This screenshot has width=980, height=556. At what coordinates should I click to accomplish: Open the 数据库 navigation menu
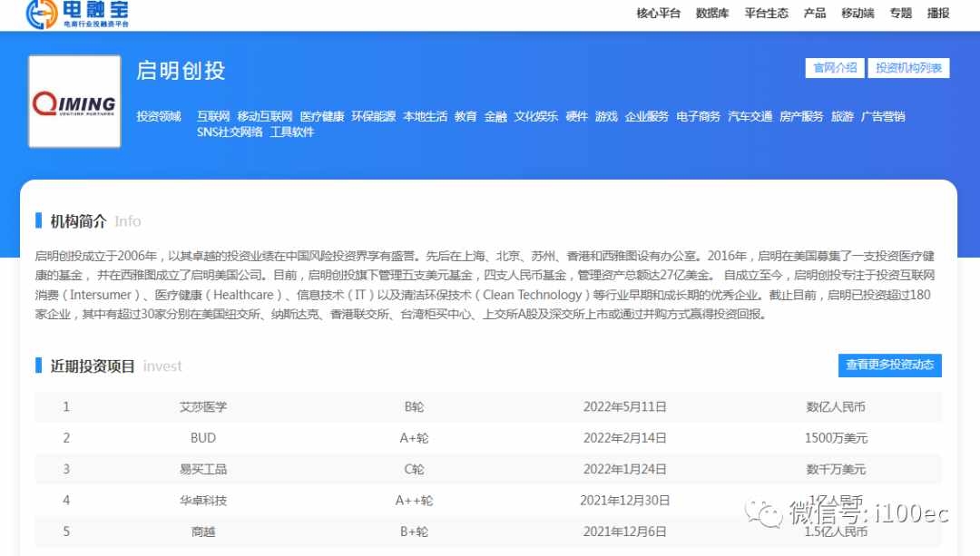712,13
